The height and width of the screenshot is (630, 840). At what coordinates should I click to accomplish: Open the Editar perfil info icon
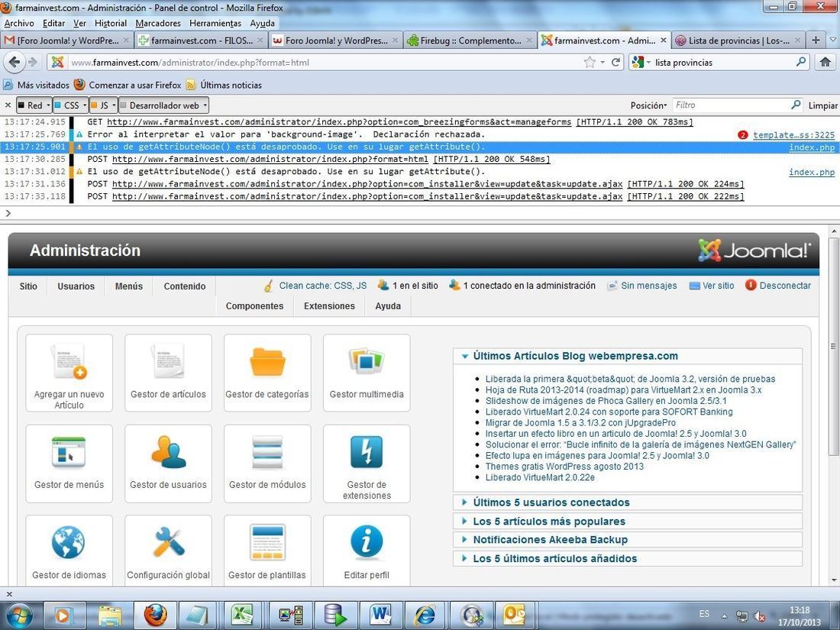[367, 552]
